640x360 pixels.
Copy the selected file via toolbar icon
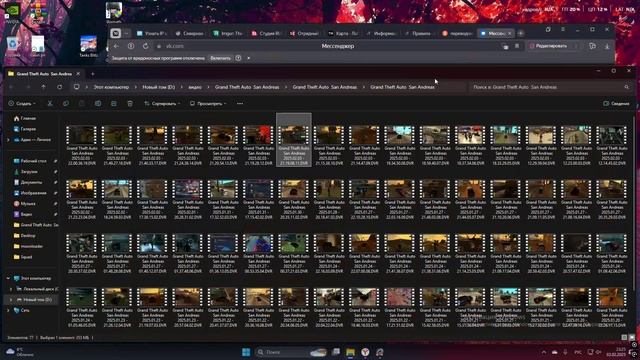pyautogui.click(x=66, y=104)
